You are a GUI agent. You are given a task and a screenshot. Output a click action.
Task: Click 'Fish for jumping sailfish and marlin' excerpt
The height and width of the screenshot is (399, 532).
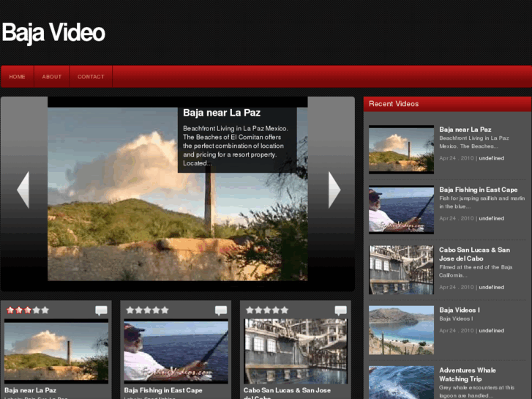[x=482, y=202]
